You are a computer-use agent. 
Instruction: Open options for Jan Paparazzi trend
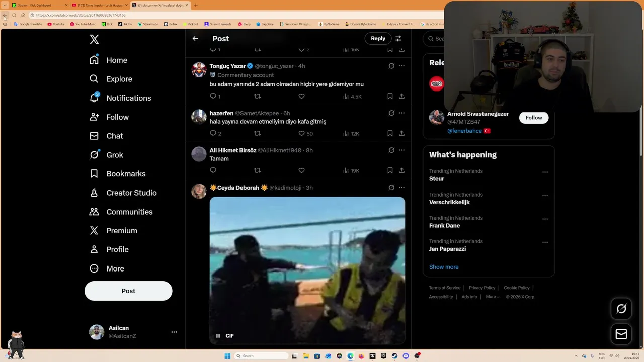tap(545, 242)
